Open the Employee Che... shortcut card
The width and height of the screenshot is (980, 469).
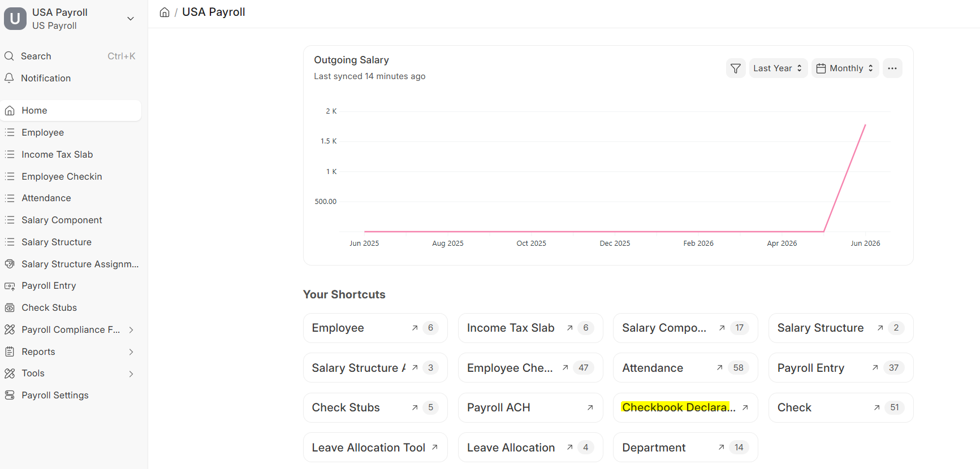point(530,368)
